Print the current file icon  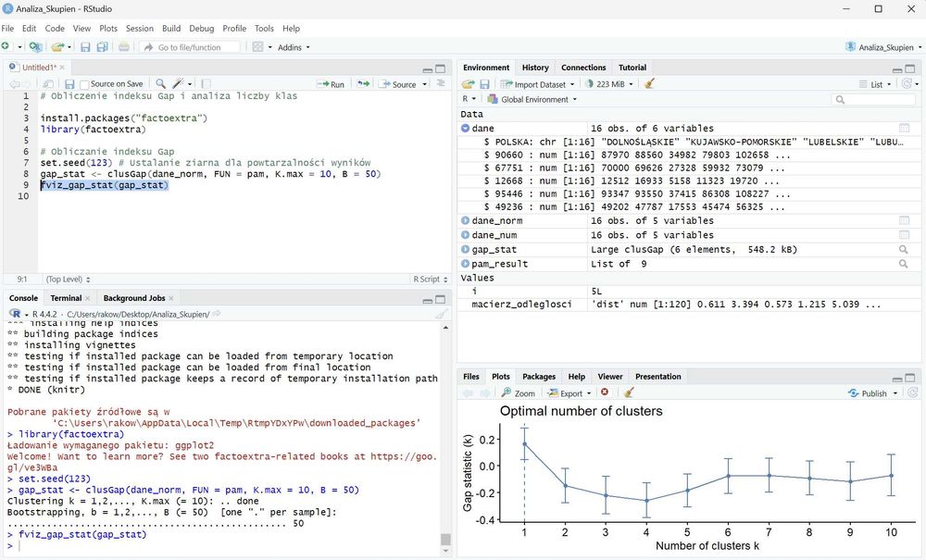[x=123, y=46]
